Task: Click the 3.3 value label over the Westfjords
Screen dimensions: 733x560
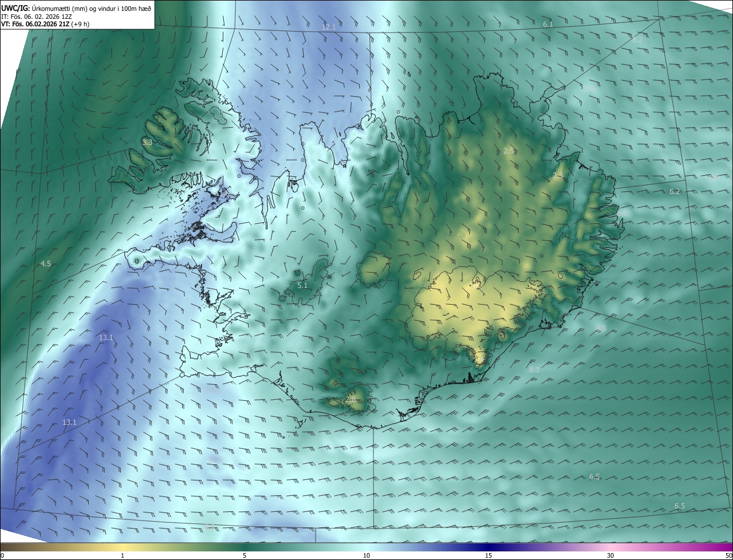Action: 147,142
